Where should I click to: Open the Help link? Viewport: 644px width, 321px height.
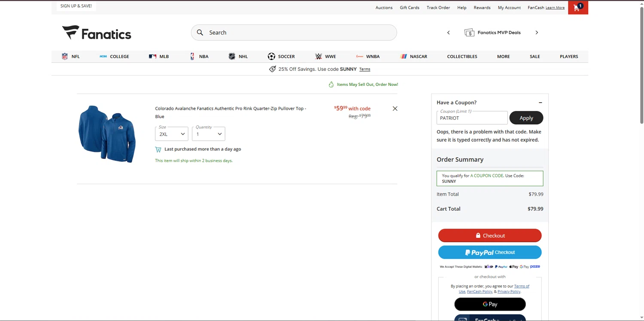[462, 8]
